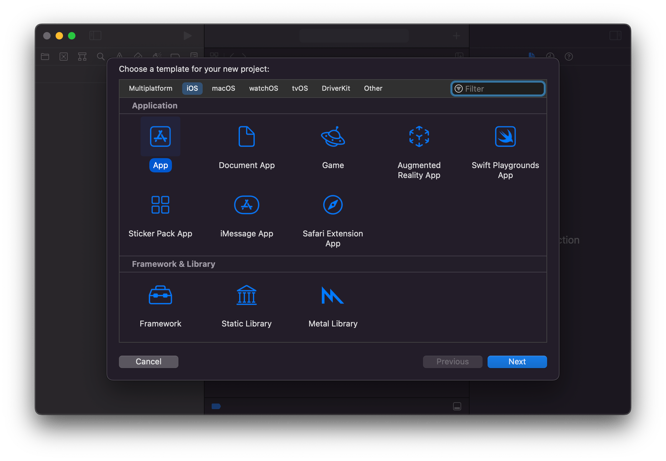The image size is (666, 461).
Task: Switch to the macOS tab
Action: click(223, 88)
